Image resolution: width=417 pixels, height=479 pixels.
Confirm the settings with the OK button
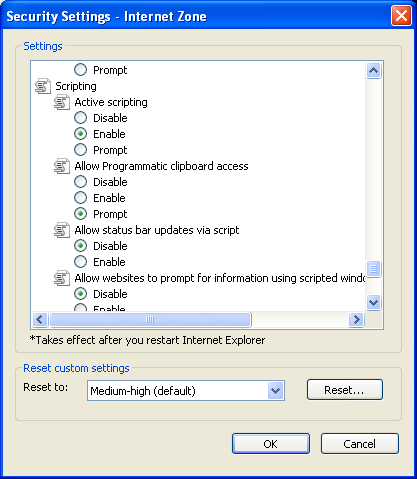pos(271,444)
